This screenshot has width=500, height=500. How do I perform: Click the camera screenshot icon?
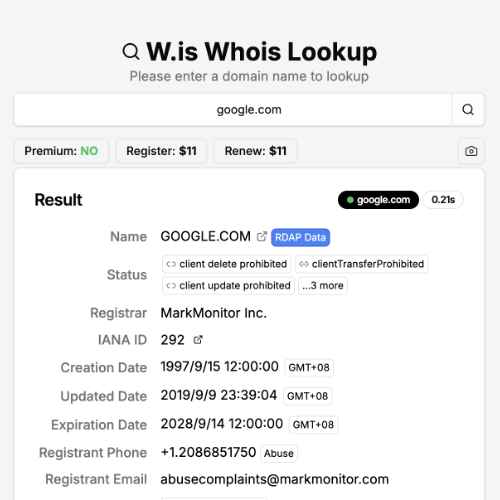(471, 151)
